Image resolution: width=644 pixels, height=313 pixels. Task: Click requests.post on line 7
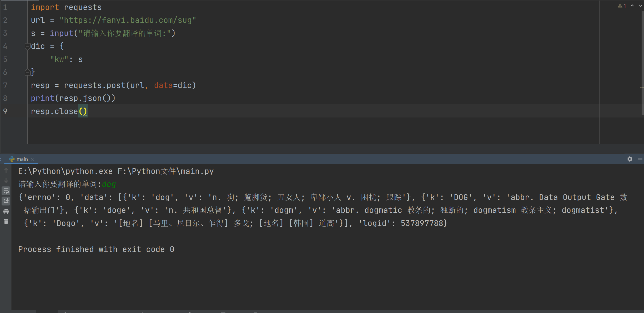95,85
